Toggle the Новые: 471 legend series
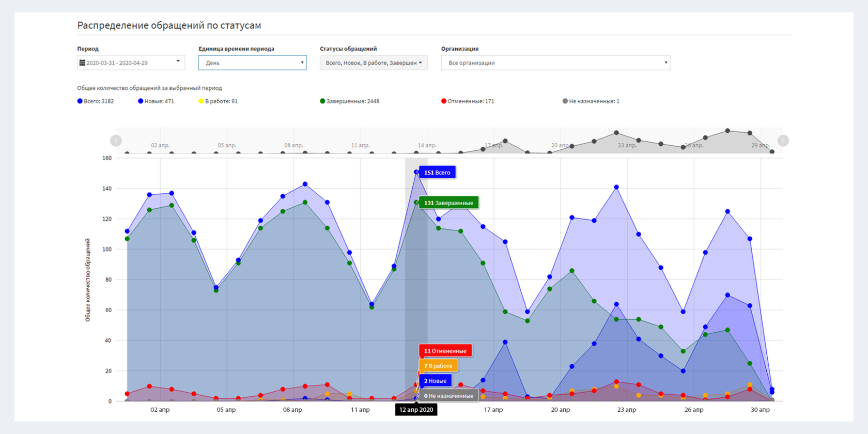868x434 pixels. coord(156,101)
